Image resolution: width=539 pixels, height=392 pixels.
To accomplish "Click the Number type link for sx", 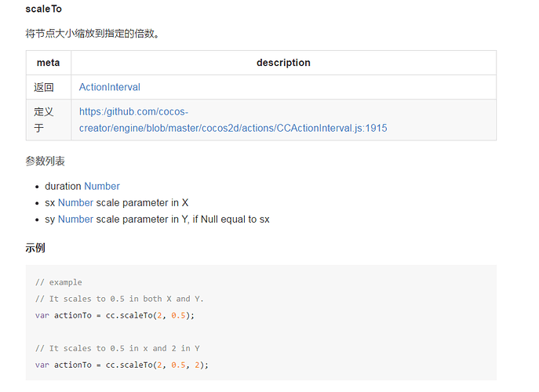I will [75, 202].
